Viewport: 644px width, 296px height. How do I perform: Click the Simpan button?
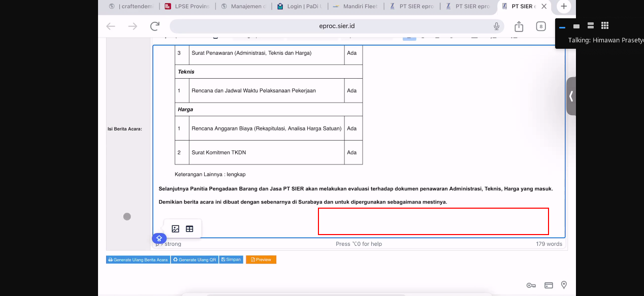pos(231,260)
